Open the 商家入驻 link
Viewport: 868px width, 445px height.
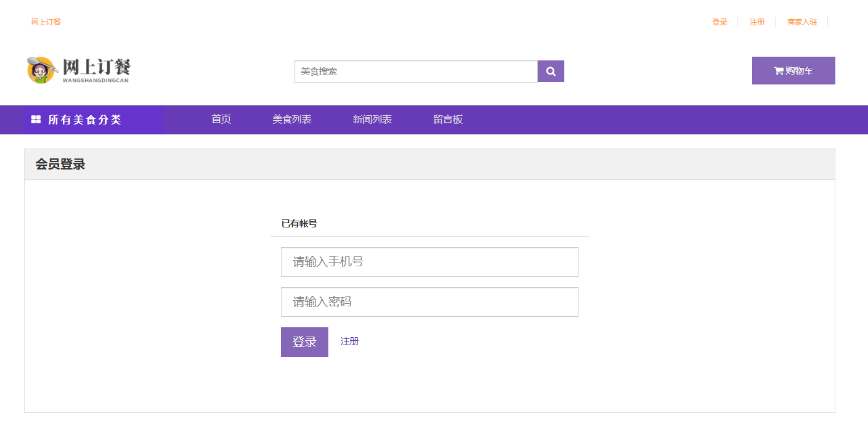pyautogui.click(x=801, y=22)
